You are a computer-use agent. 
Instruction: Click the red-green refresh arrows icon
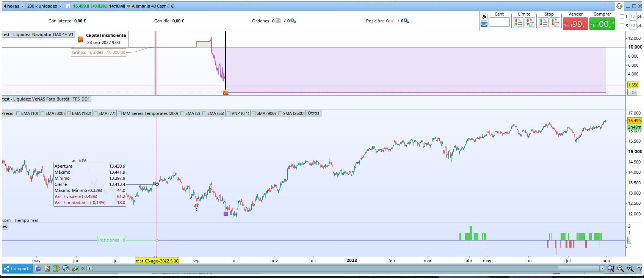[x=619, y=6]
